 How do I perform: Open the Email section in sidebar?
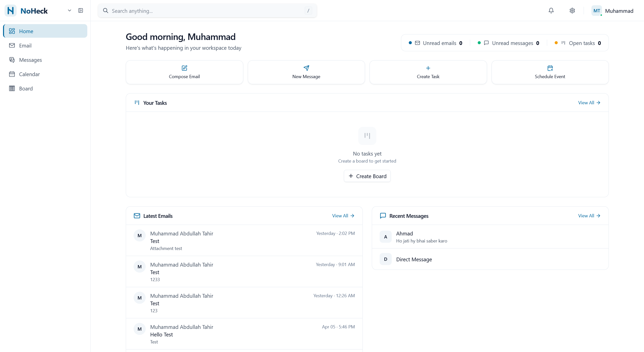click(25, 45)
